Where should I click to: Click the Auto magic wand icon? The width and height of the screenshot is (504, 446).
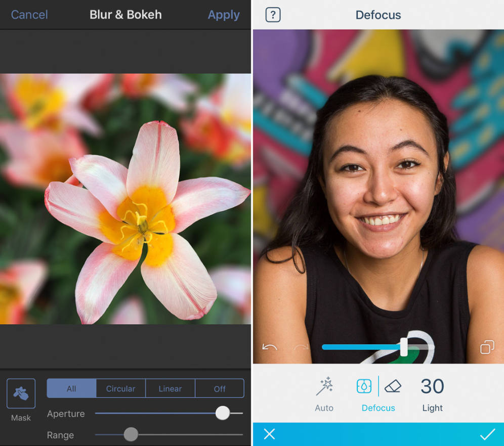324,386
